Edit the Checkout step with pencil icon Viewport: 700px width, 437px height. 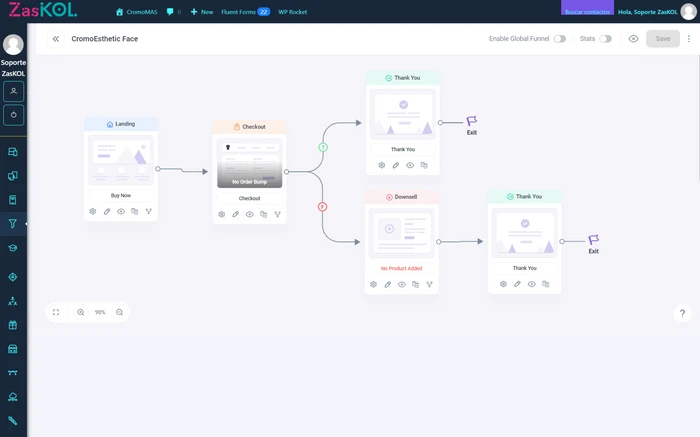[235, 214]
